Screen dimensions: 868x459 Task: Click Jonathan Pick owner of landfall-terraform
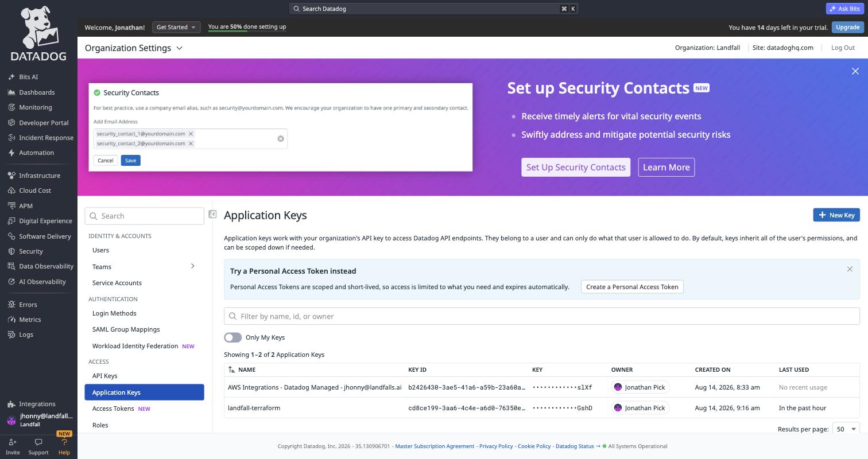[640, 408]
